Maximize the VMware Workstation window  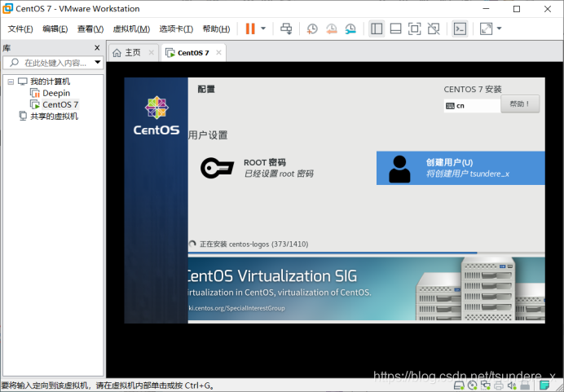pos(517,9)
